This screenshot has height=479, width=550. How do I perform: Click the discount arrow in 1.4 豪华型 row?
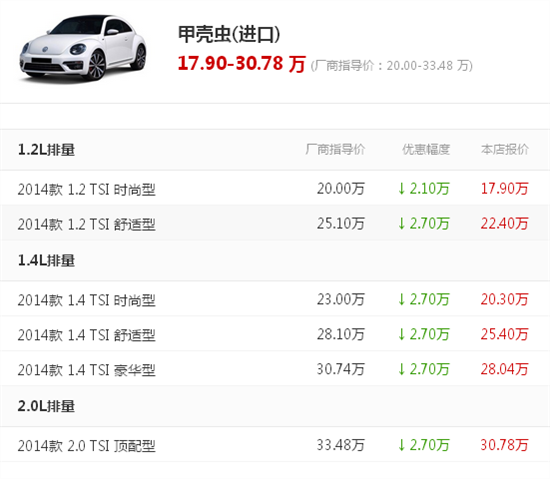pyautogui.click(x=402, y=369)
